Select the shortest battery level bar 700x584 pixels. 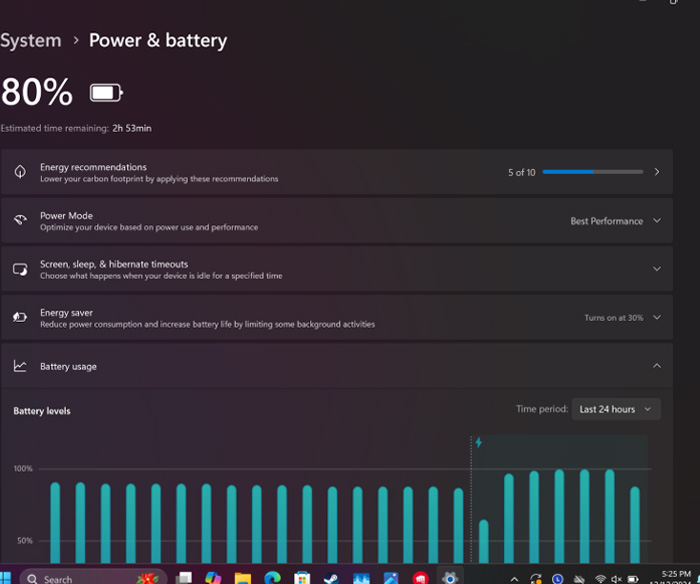click(x=483, y=541)
